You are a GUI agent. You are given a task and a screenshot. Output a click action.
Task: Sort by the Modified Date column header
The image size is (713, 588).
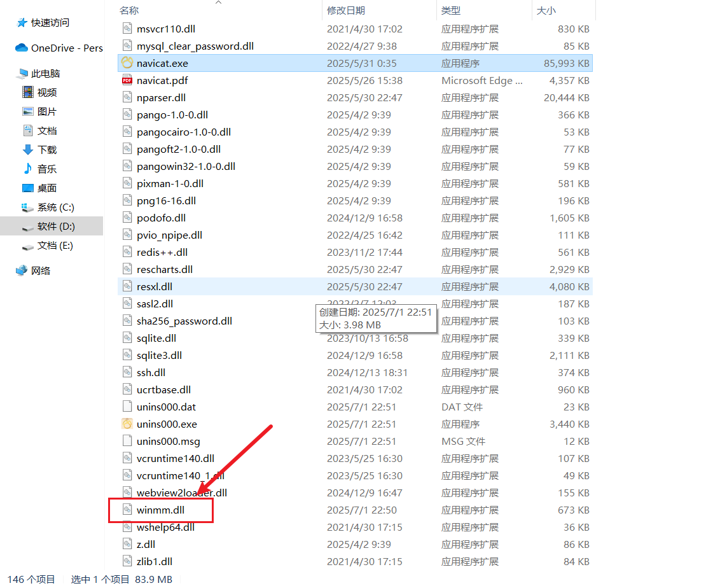[x=345, y=11]
